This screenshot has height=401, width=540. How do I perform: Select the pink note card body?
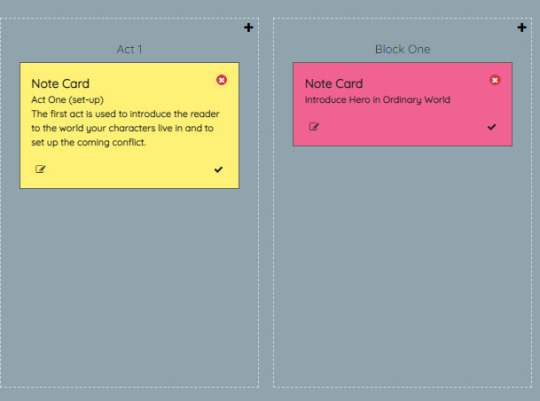[x=403, y=104]
